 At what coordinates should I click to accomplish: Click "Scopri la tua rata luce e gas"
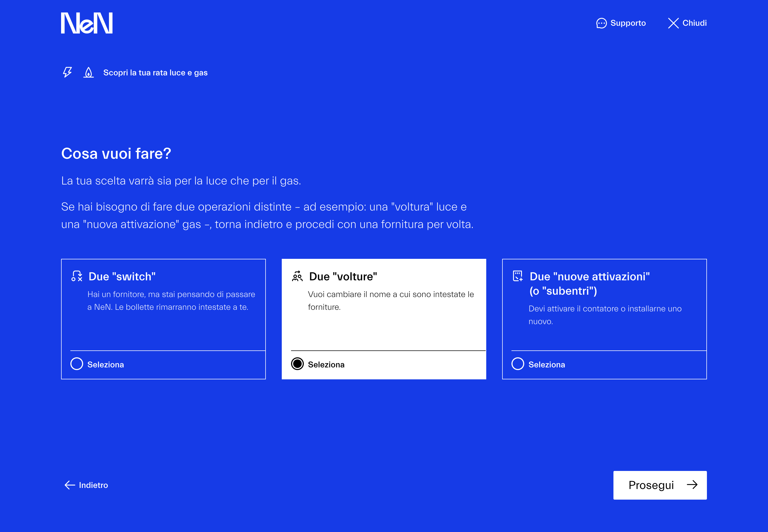point(155,73)
